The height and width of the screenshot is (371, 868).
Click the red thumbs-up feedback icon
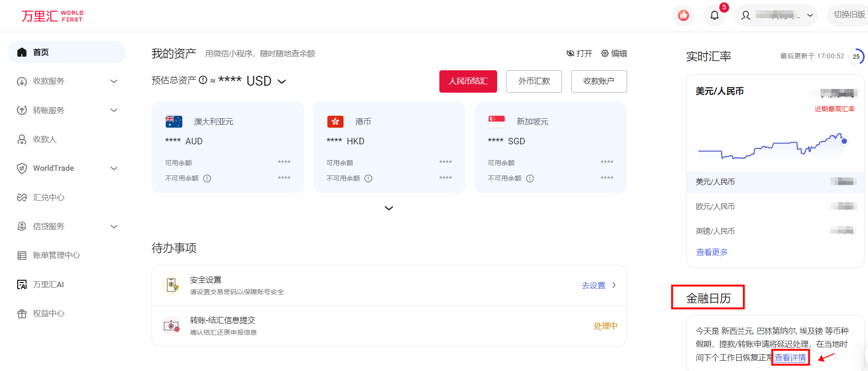[x=683, y=15]
